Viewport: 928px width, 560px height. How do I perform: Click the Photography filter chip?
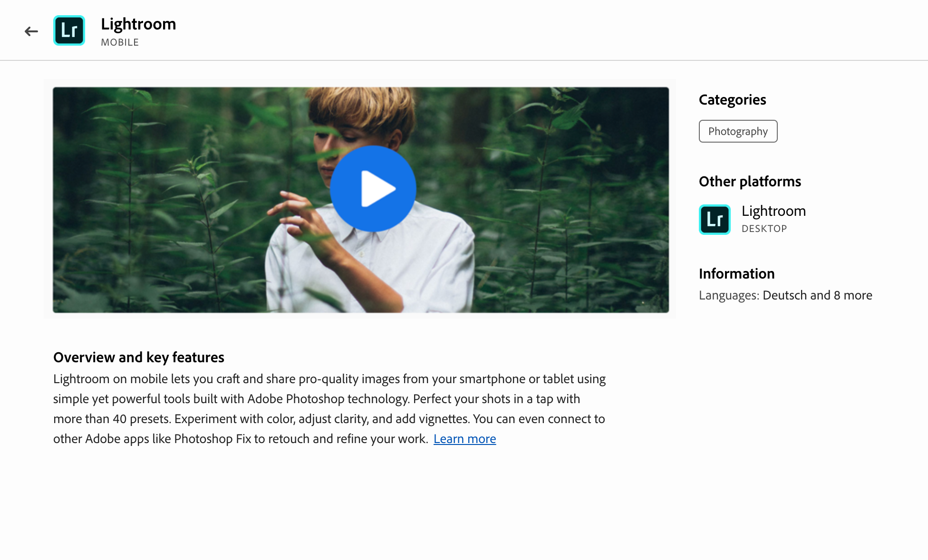738,131
